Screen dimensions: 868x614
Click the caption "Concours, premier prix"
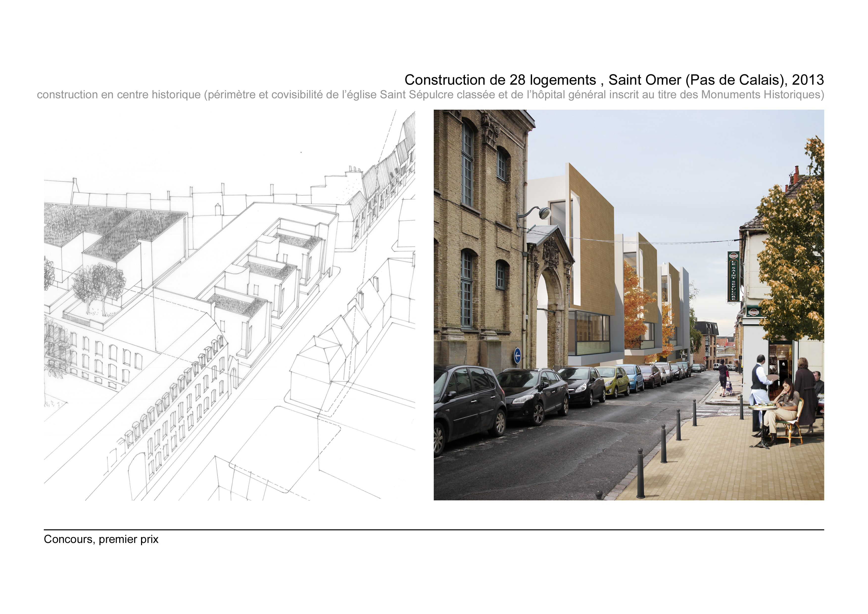point(101,539)
